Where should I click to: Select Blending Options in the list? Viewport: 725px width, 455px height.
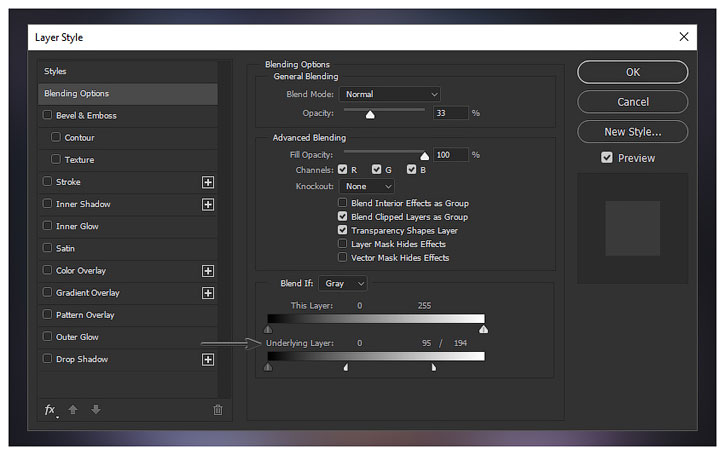(128, 94)
